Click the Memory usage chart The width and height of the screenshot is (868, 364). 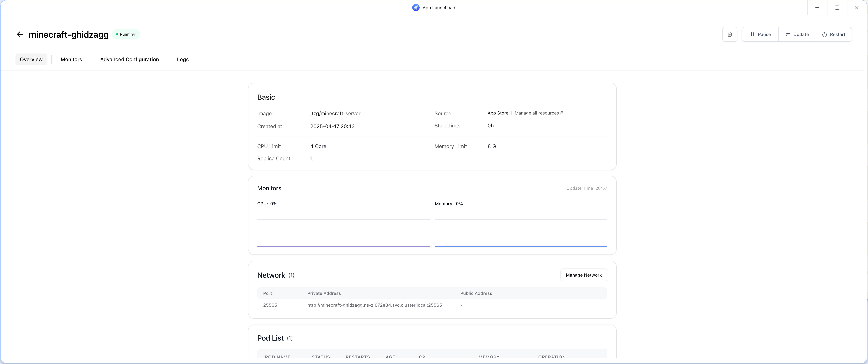pyautogui.click(x=521, y=229)
